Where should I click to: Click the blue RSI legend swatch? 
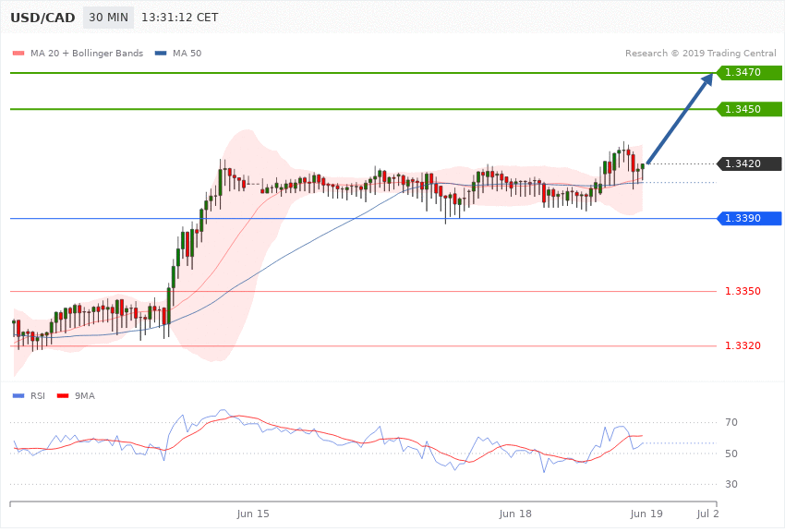click(18, 396)
